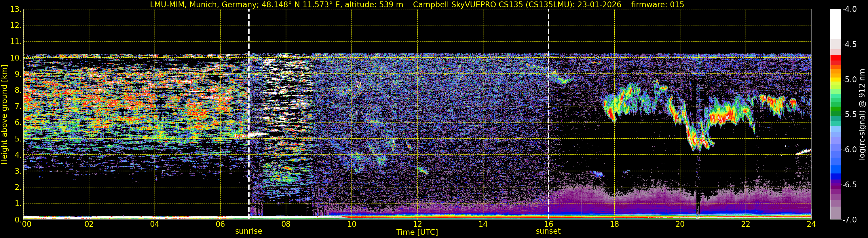The height and width of the screenshot is (238, 868).
Task: Click the '-6.0' colorbar tick label
Action: point(850,150)
